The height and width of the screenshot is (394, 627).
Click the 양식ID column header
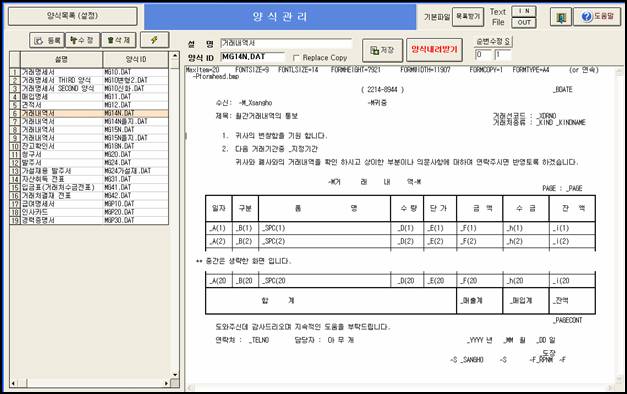[136, 59]
